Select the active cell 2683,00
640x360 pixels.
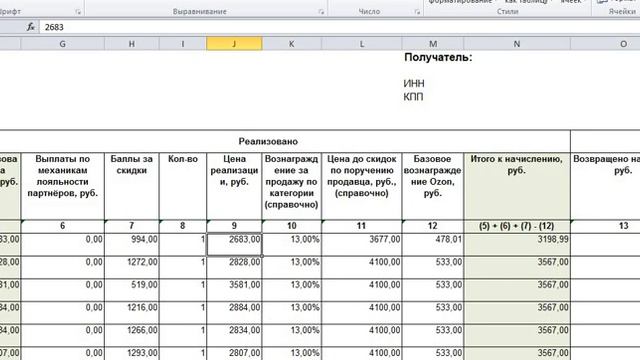tap(234, 244)
